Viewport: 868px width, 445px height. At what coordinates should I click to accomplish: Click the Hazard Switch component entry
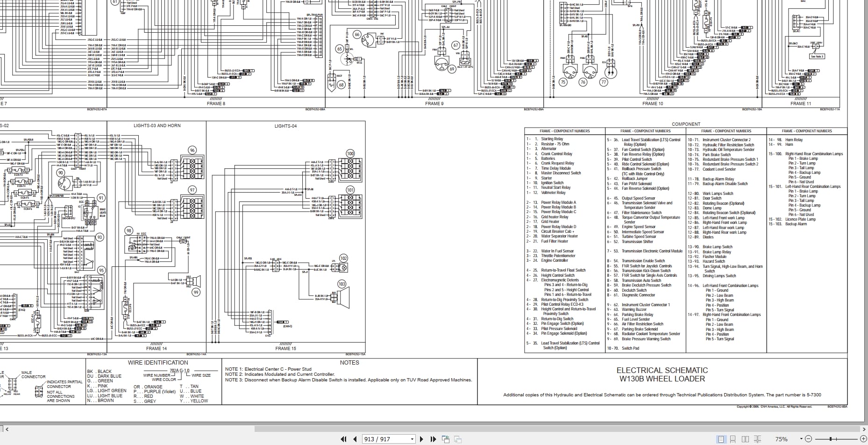pyautogui.click(x=706, y=261)
